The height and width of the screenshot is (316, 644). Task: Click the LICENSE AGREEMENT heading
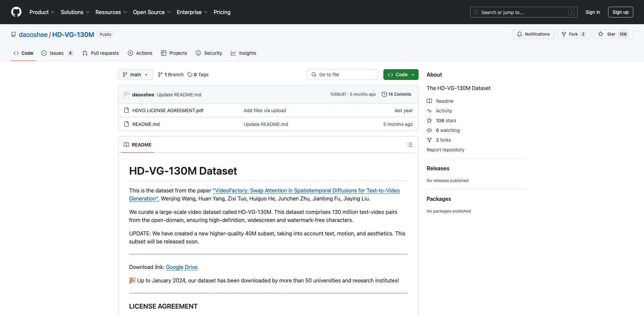[163, 306]
